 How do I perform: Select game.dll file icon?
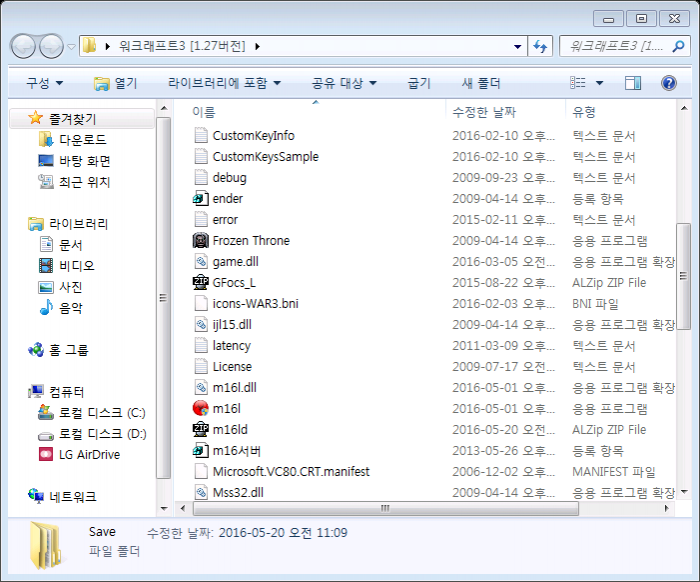point(201,261)
